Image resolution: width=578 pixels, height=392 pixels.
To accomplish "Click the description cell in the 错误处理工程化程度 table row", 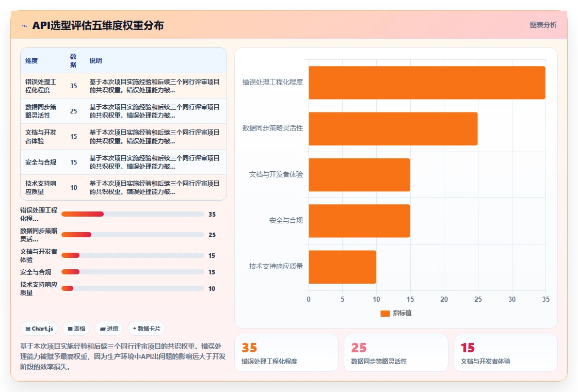I will (154, 86).
